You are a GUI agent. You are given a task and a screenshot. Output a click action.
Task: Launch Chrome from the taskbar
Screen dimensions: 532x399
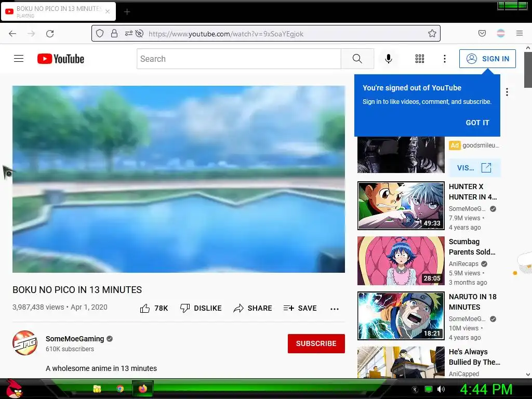pos(120,389)
